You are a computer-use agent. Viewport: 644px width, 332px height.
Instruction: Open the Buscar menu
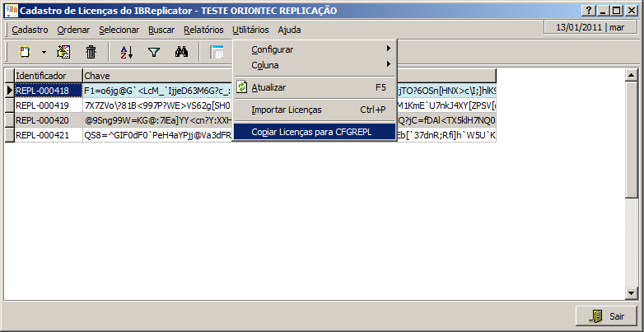[161, 30]
